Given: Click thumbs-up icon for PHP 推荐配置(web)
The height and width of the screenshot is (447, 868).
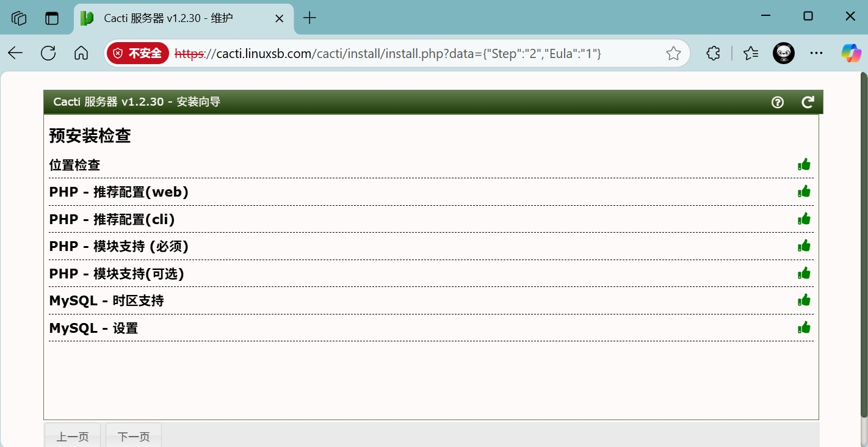Looking at the screenshot, I should click(804, 192).
